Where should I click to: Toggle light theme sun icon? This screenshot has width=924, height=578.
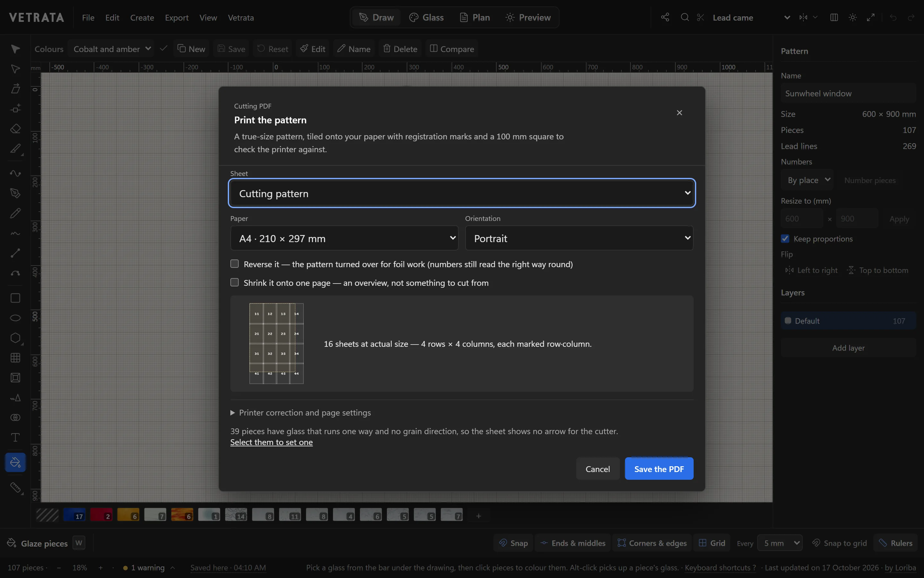[852, 18]
